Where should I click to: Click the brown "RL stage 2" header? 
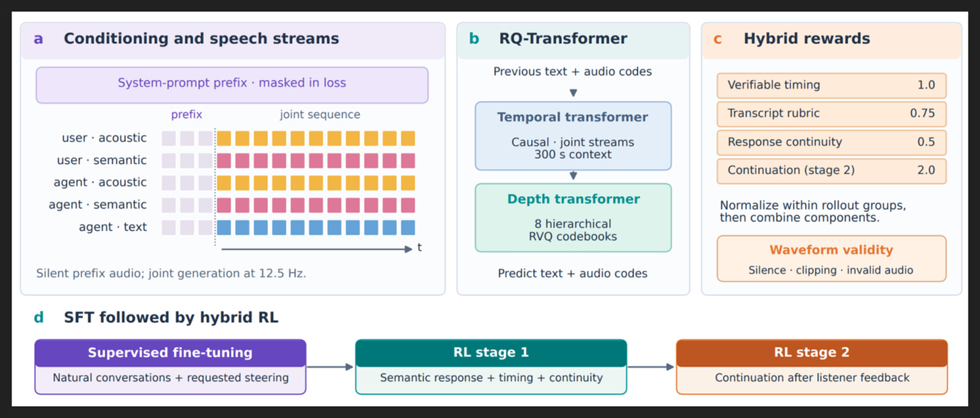pyautogui.click(x=812, y=353)
